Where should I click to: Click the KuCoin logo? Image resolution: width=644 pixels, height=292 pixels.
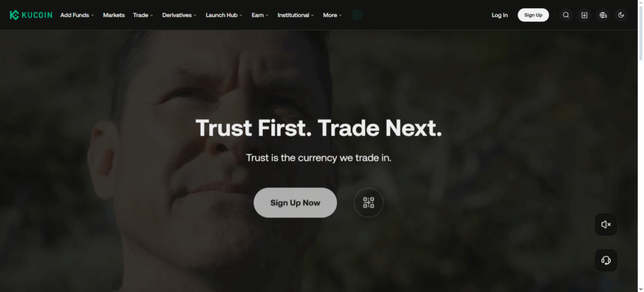click(31, 15)
